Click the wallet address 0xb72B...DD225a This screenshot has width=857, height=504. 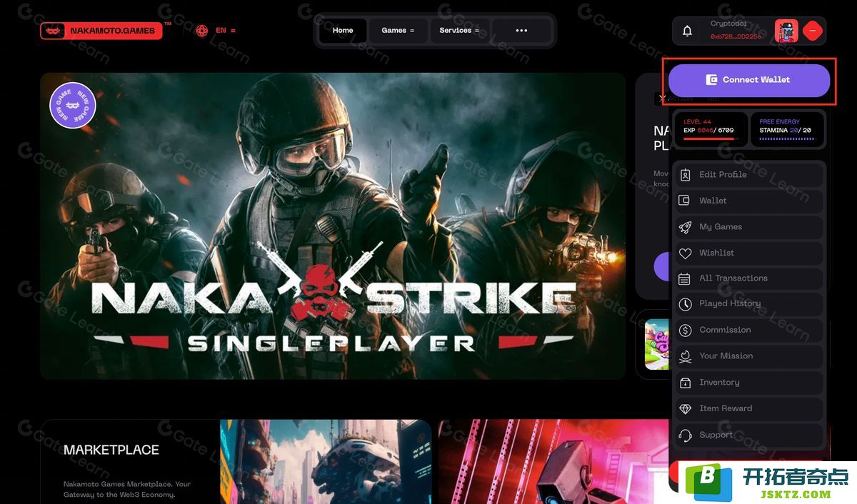[736, 36]
